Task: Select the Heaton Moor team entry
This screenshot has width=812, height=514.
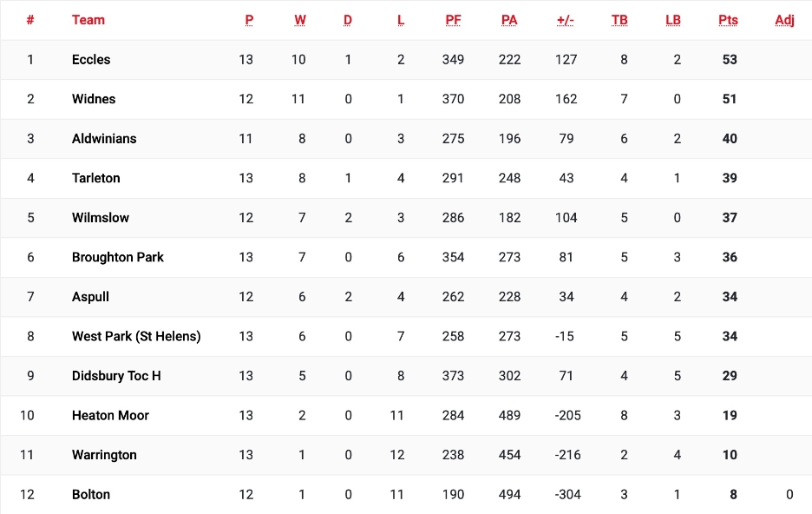Action: (x=110, y=415)
